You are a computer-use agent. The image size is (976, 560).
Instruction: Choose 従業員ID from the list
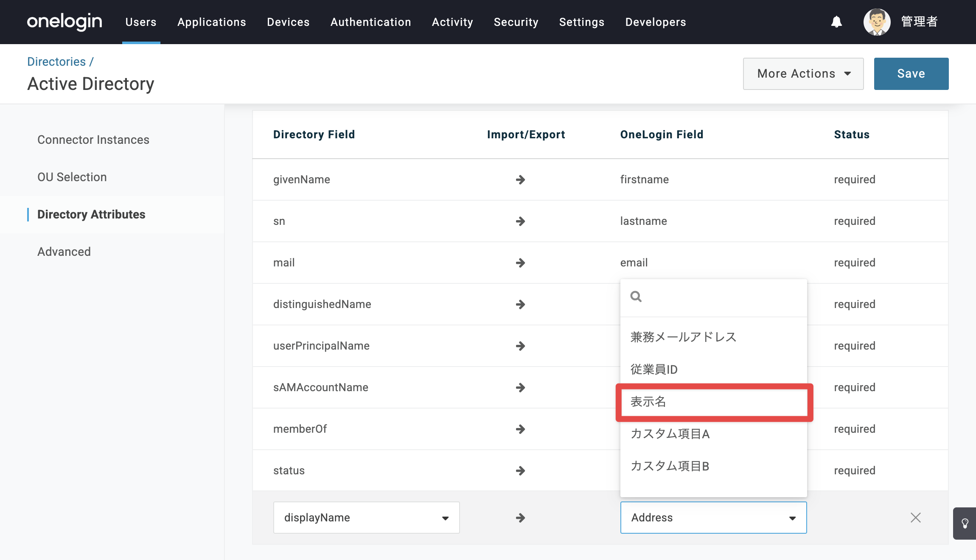(714, 370)
